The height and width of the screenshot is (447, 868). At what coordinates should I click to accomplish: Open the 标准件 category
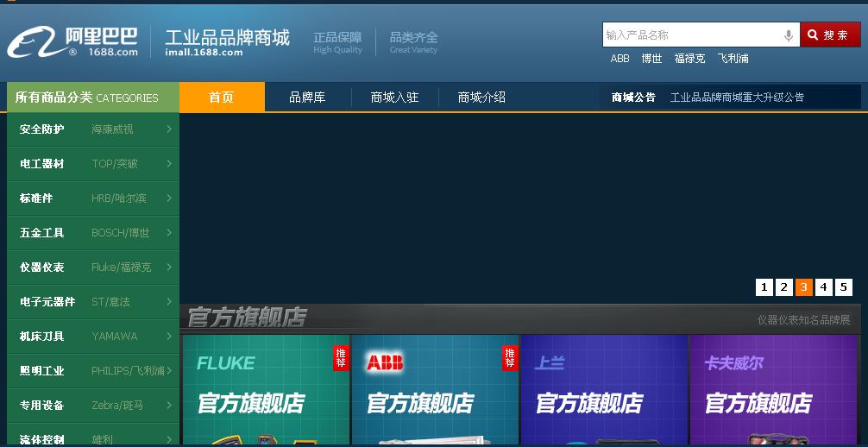(x=36, y=198)
